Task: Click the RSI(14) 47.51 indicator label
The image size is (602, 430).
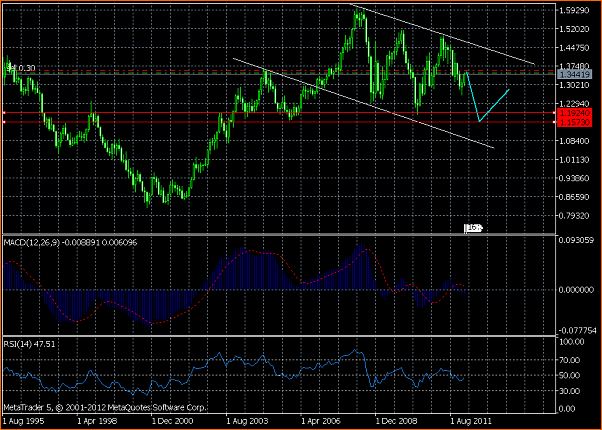Action: 29,344
